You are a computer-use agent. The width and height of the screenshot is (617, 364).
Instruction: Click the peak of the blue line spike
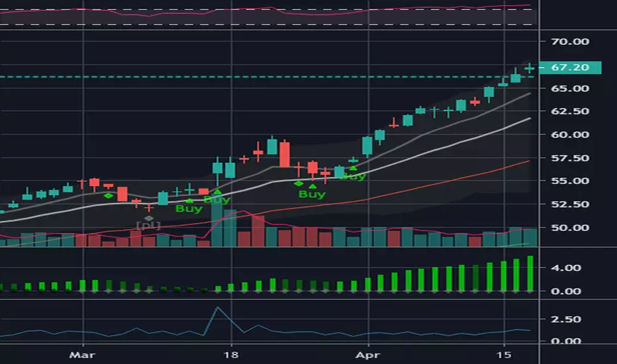[x=217, y=307]
